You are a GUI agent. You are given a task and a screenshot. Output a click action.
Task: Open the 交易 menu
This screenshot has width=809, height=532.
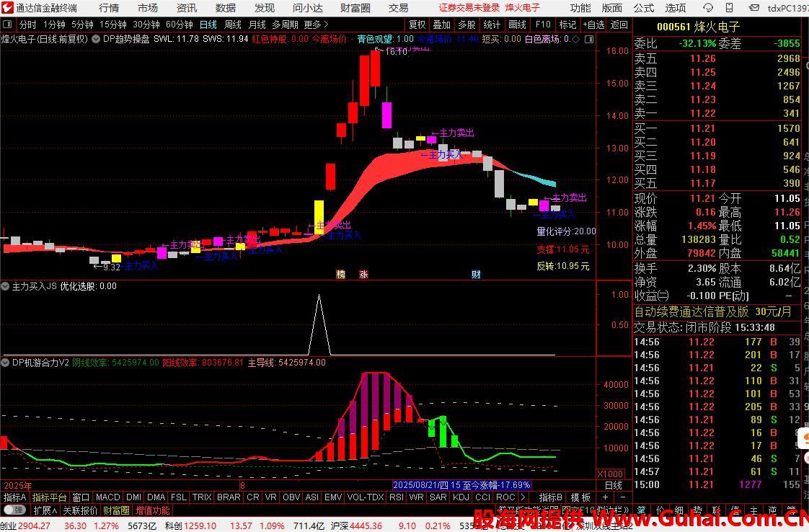coord(398,8)
